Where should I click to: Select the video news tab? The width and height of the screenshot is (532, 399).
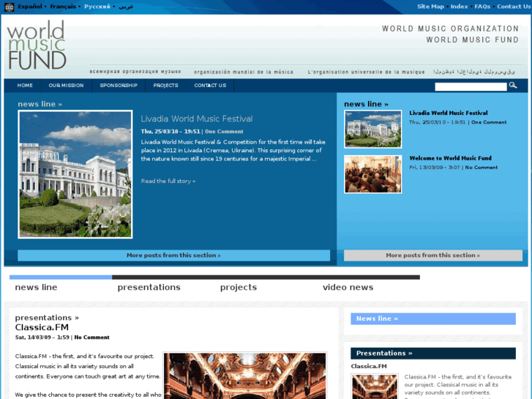tap(348, 287)
